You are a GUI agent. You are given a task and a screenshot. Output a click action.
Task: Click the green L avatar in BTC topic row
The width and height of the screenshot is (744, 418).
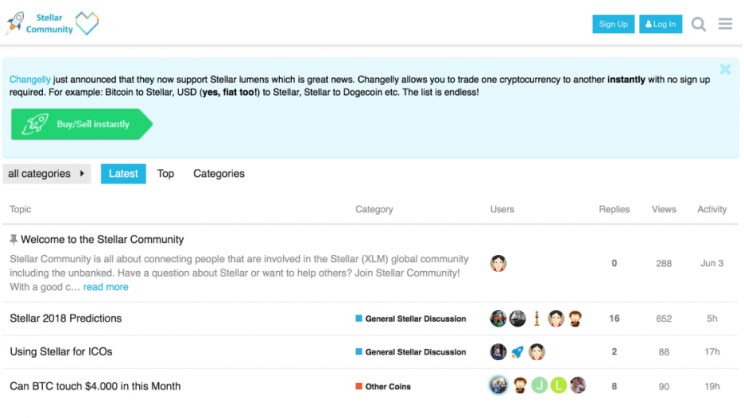tap(557, 385)
